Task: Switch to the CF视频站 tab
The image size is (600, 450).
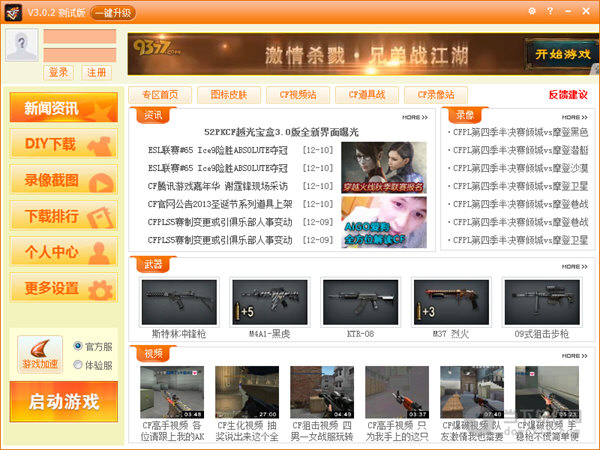Action: tap(298, 95)
